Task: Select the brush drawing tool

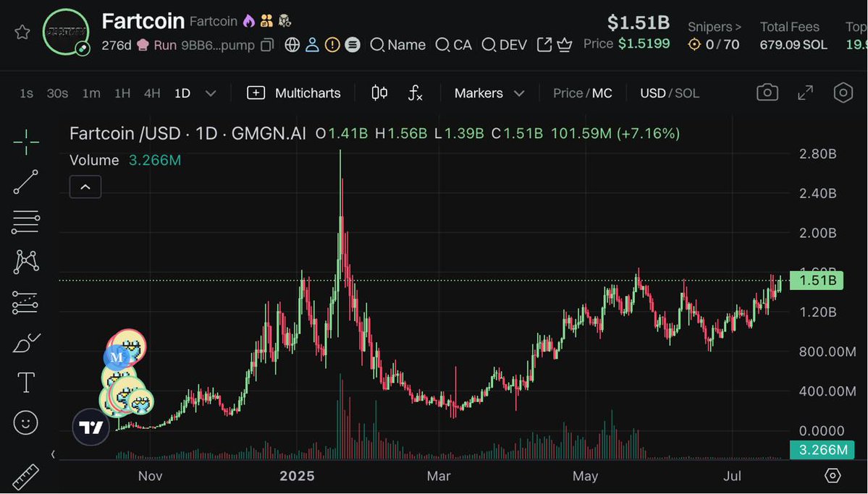Action: coord(26,343)
